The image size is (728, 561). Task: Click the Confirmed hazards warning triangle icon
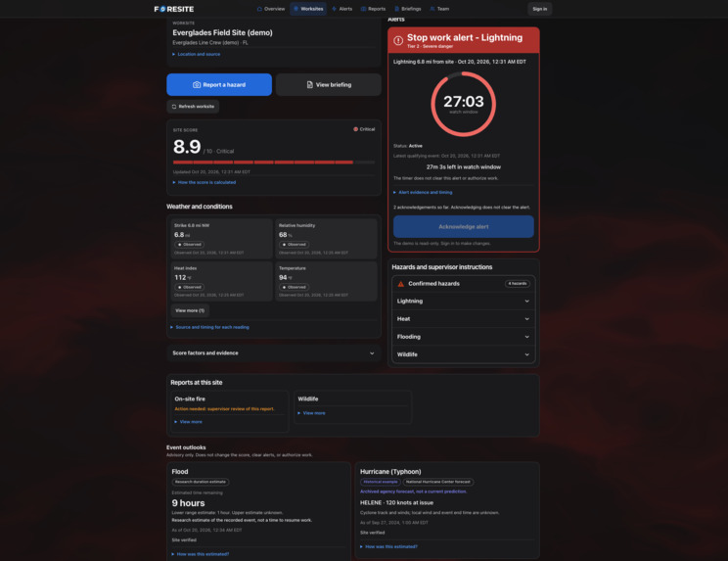400,284
